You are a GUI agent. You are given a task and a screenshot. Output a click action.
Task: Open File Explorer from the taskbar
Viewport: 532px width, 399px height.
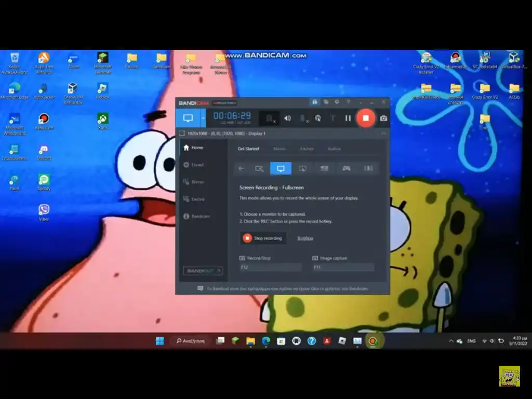[x=250, y=341]
